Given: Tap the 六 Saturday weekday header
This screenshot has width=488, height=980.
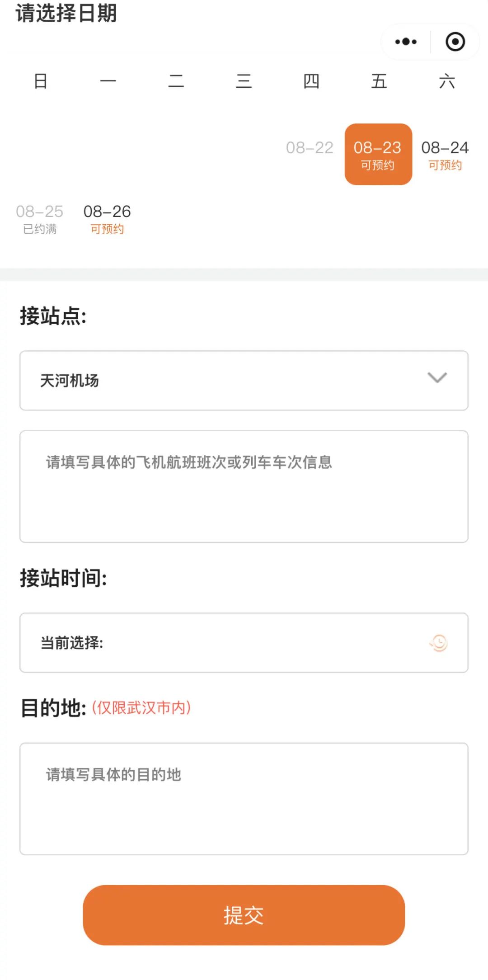Looking at the screenshot, I should click(x=446, y=81).
